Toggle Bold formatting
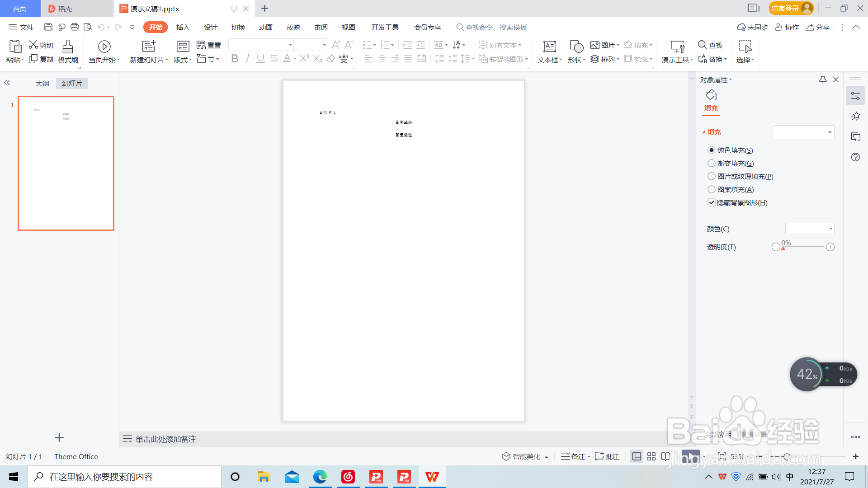This screenshot has height=488, width=868. point(234,58)
